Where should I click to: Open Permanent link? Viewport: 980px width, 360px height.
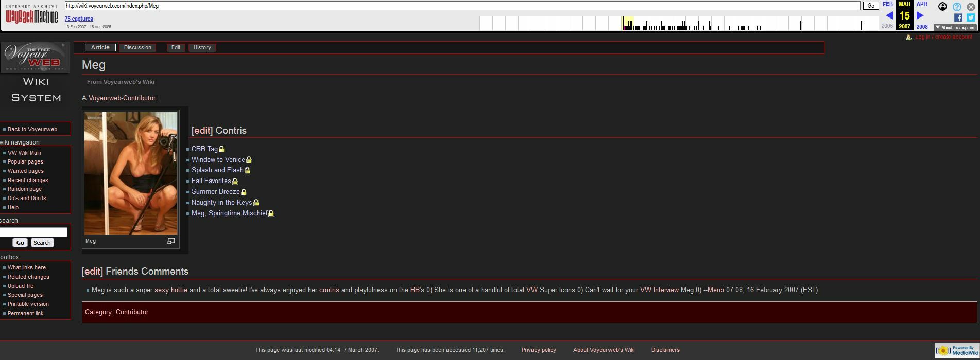pyautogui.click(x=26, y=313)
